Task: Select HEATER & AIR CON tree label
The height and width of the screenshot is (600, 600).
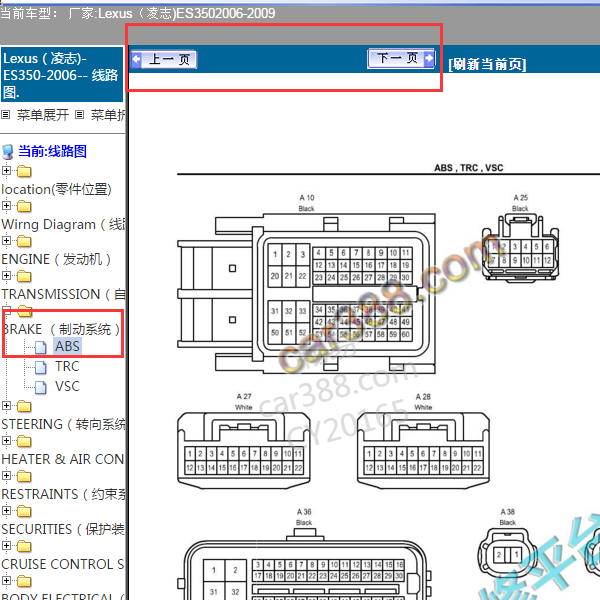Action: point(63,459)
